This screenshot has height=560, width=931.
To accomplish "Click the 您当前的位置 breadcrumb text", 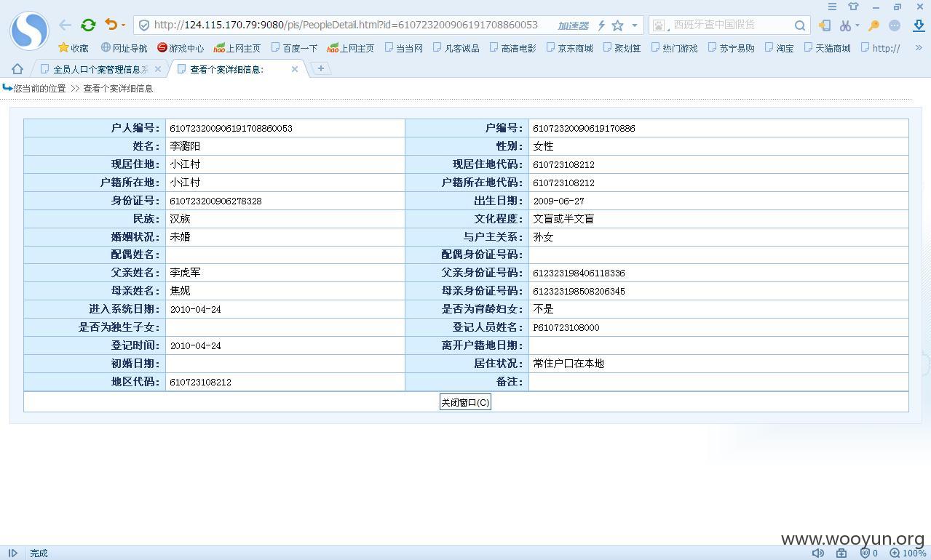I will pos(39,89).
